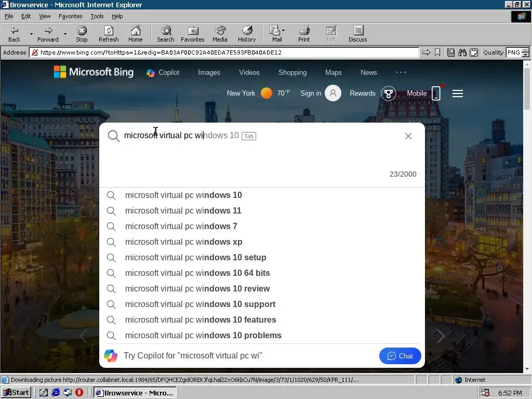Switch to Bing Images tab

click(x=209, y=73)
